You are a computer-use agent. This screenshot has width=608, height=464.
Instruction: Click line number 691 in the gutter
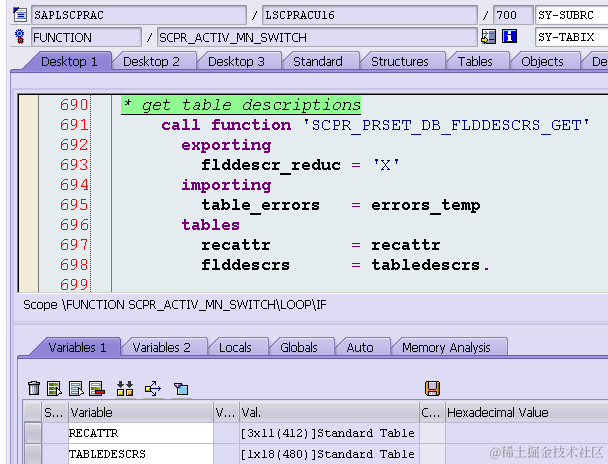pyautogui.click(x=74, y=125)
